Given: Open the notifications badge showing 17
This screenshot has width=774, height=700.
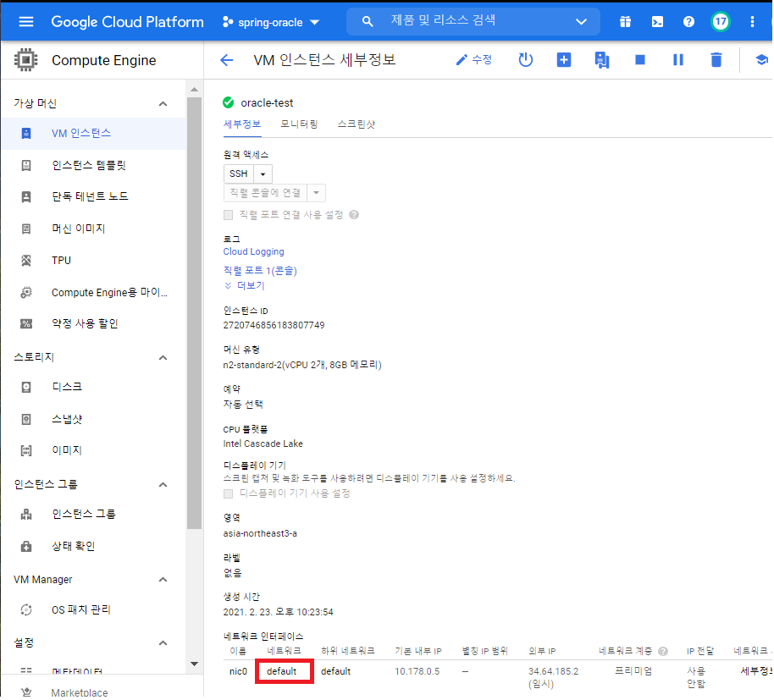Looking at the screenshot, I should (720, 22).
